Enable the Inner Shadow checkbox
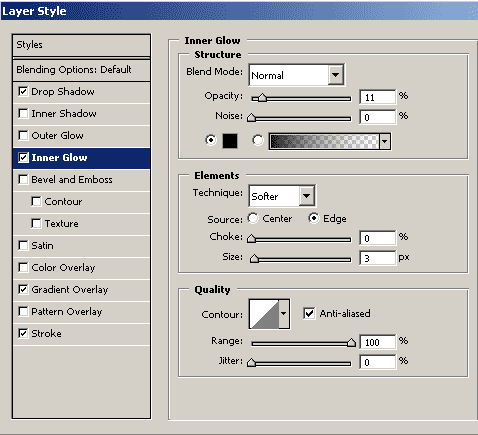Image resolution: width=478 pixels, height=435 pixels. pos(23,113)
